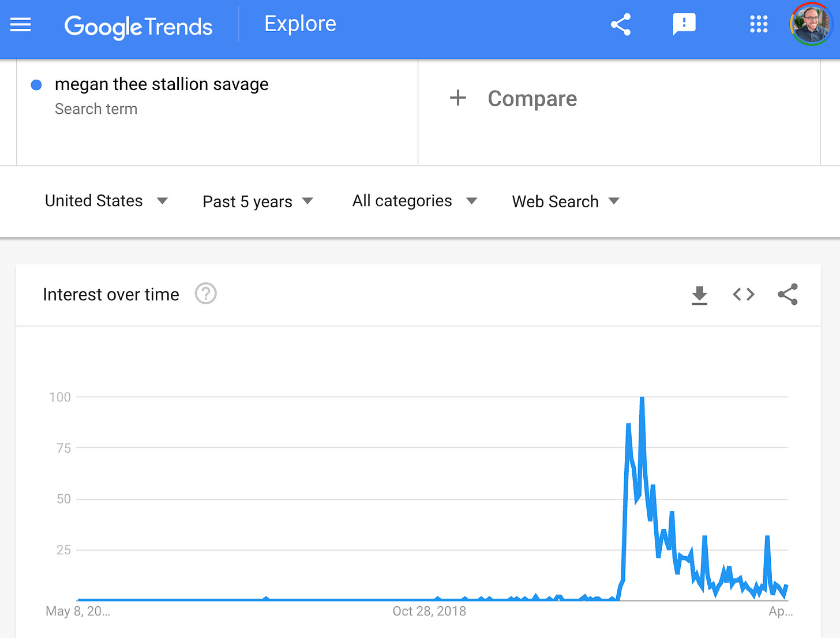The width and height of the screenshot is (840, 638).
Task: Download the Interest over time CSV
Action: coord(699,294)
